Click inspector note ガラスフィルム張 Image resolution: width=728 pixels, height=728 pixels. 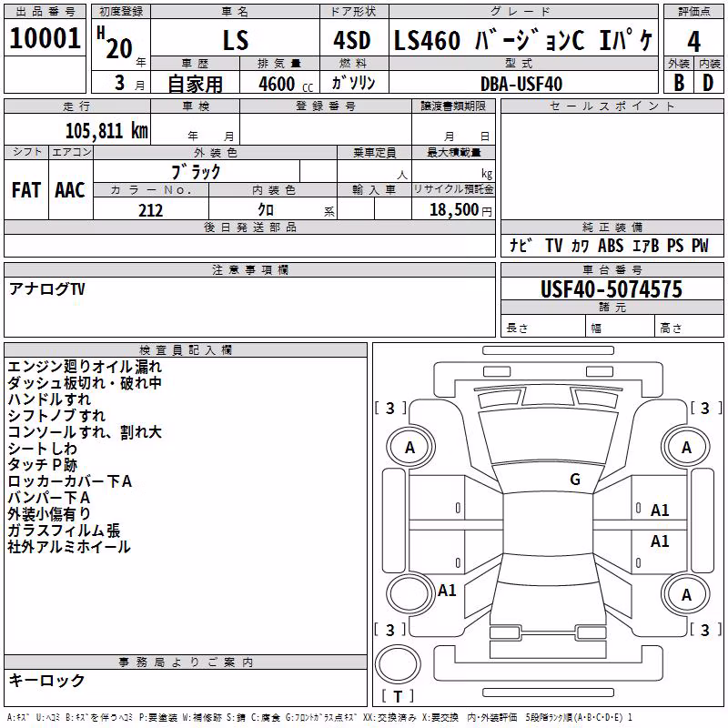click(64, 531)
